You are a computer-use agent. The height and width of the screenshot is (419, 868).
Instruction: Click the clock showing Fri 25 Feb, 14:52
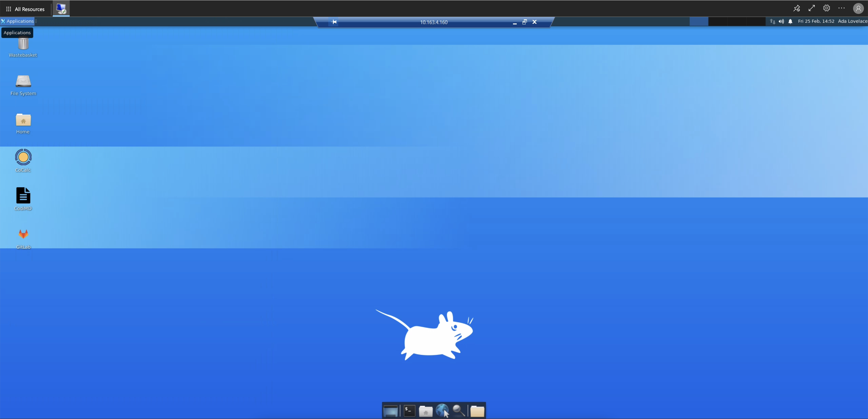click(816, 21)
